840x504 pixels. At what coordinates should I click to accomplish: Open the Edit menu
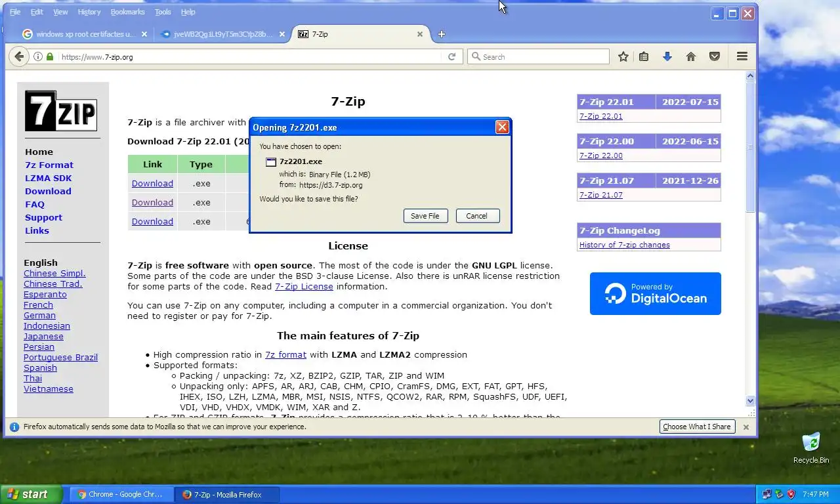pyautogui.click(x=37, y=12)
